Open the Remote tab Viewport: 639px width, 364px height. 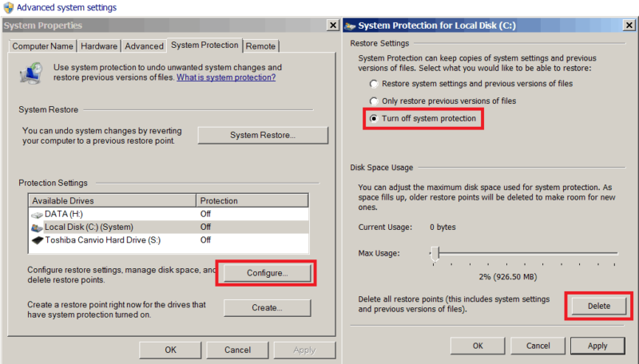point(260,46)
